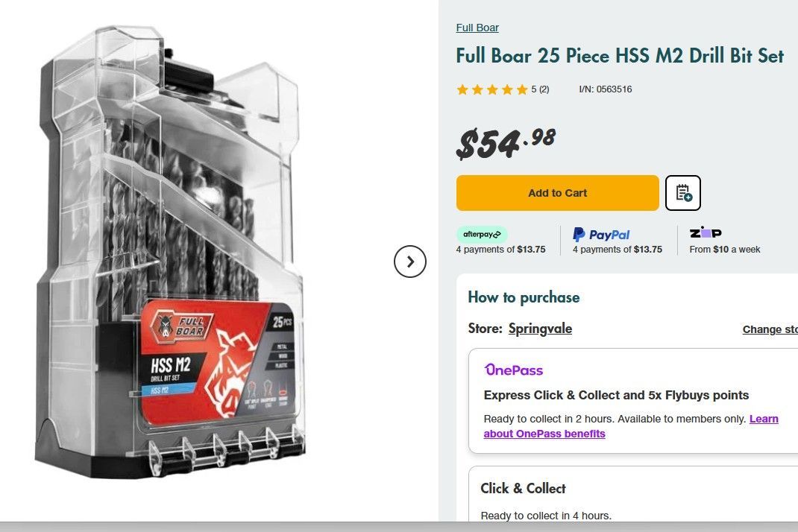Click the fifth rating star
Viewport: 798px width, 532px height.
point(523,89)
